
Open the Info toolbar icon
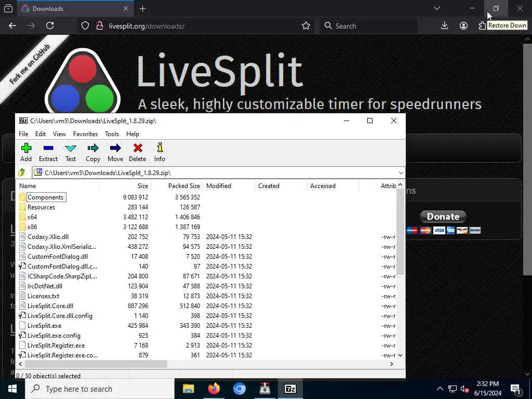coord(159,152)
